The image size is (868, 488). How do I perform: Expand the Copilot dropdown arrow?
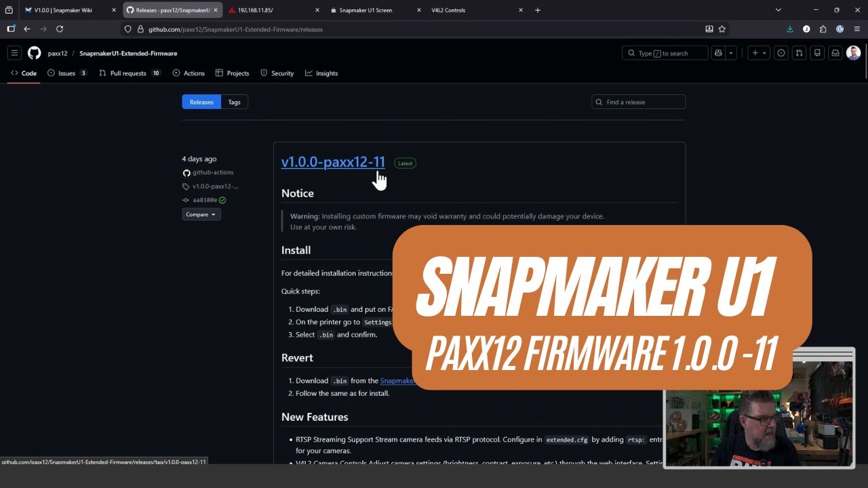click(x=732, y=53)
